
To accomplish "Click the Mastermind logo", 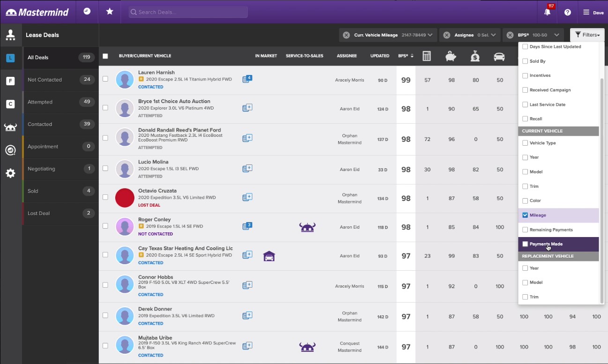I will coord(37,12).
